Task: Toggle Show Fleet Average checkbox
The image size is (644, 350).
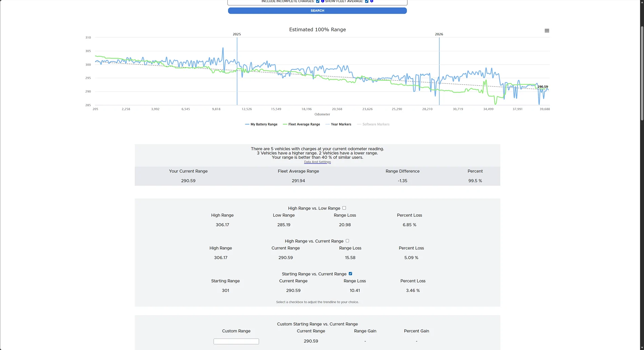Action: (366, 1)
